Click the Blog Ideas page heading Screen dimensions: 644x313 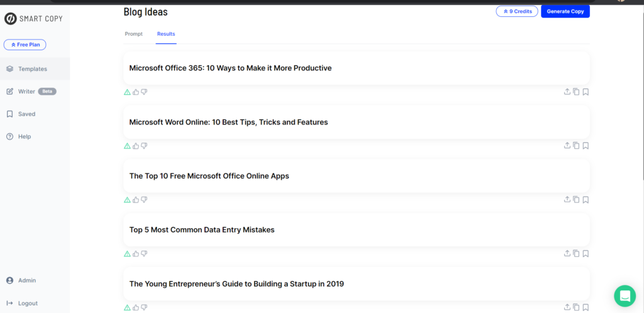(x=145, y=12)
